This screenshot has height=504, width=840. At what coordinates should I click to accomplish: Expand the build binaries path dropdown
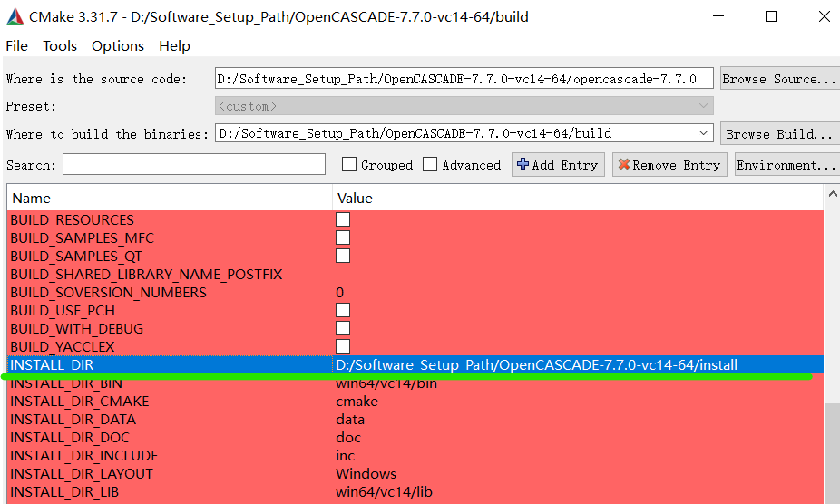[703, 133]
